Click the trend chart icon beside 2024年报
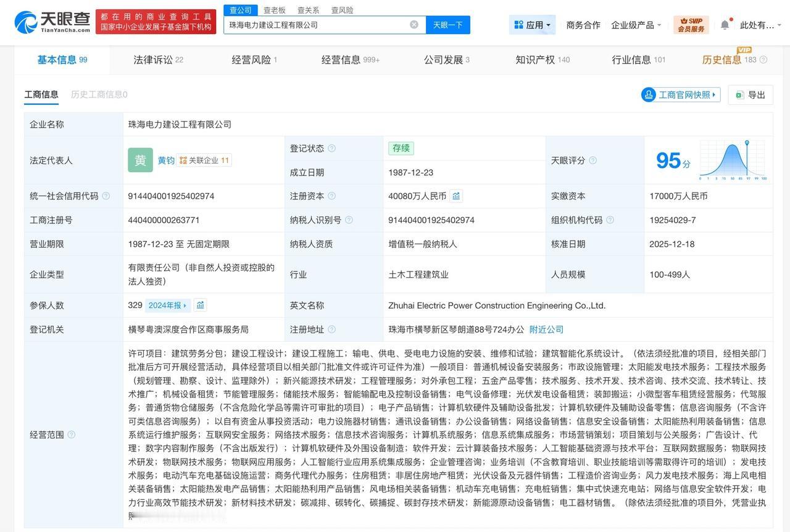Screen dimensions: 790x532 200,305
